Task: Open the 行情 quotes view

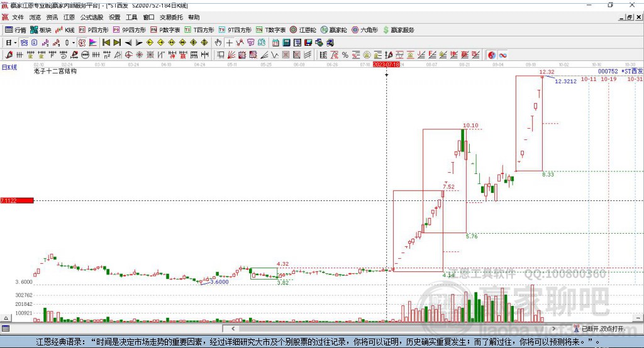Action: pos(16,30)
